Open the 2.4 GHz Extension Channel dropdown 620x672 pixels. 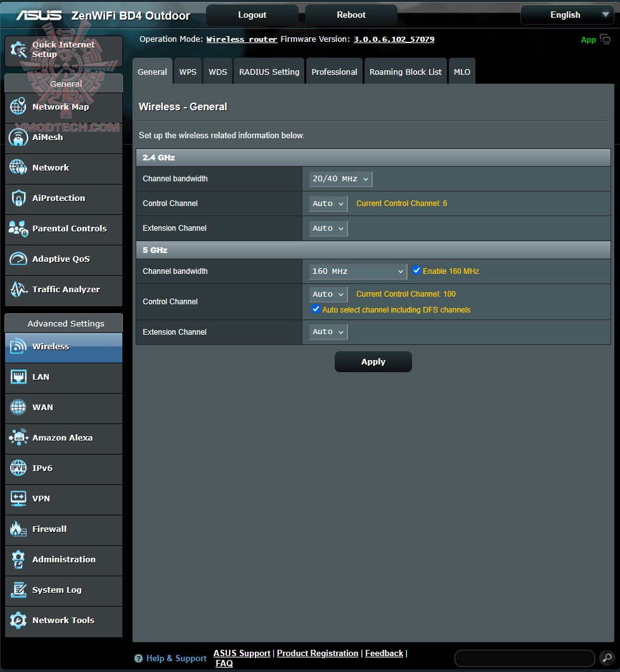click(x=328, y=228)
